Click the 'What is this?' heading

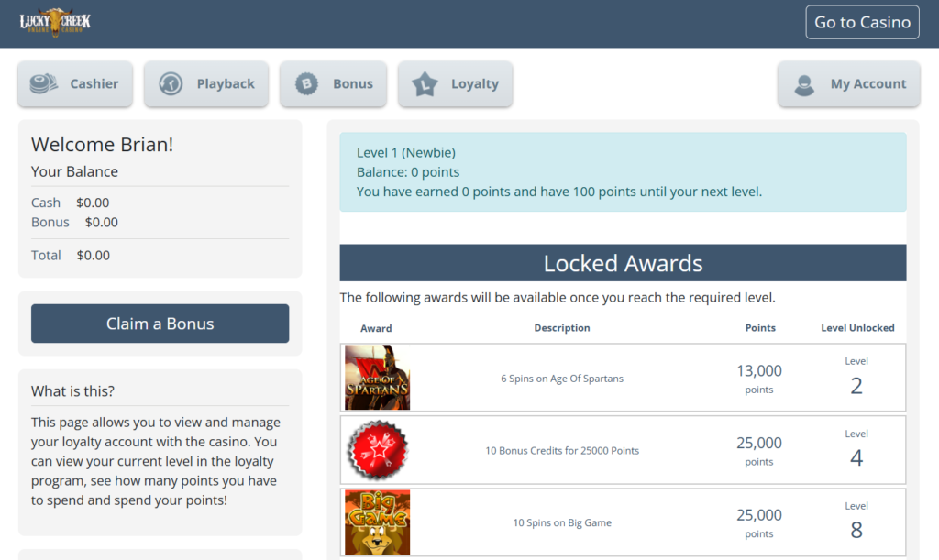click(72, 391)
